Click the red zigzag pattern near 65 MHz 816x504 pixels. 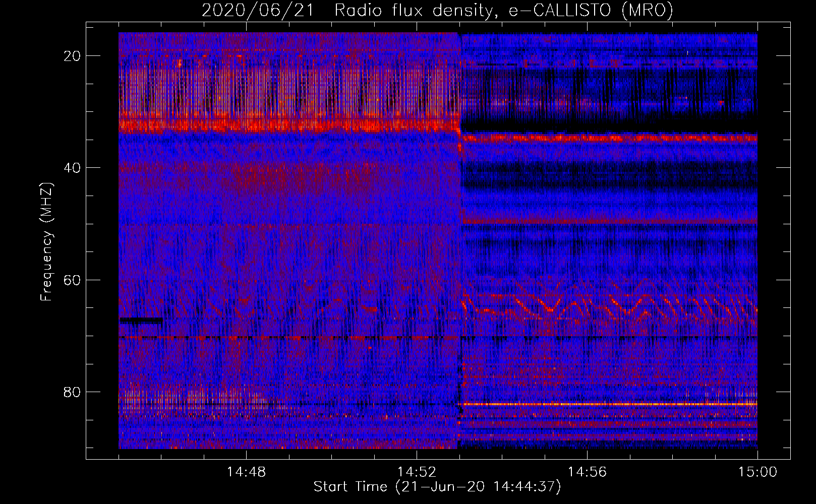point(605,303)
